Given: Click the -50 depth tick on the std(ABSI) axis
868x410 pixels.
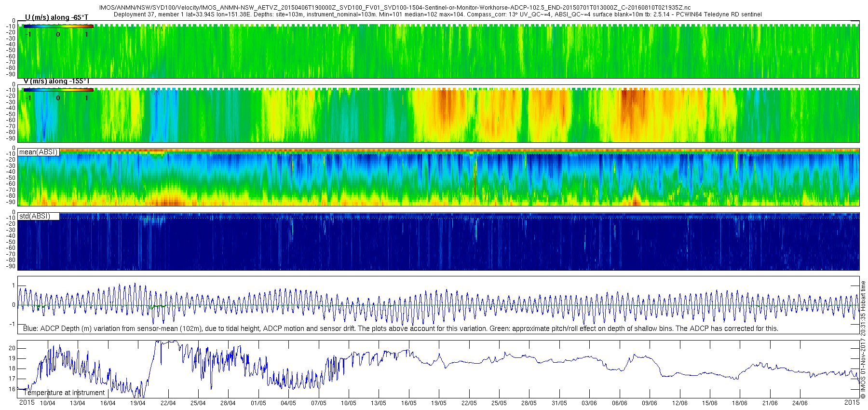Looking at the screenshot, I should [11, 242].
